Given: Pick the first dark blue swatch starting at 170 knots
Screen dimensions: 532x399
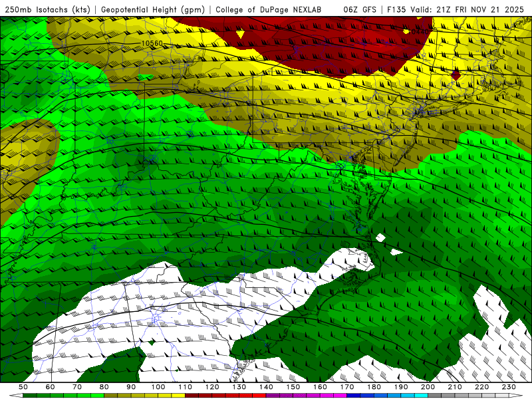Looking at the screenshot, I should click(x=354, y=396).
